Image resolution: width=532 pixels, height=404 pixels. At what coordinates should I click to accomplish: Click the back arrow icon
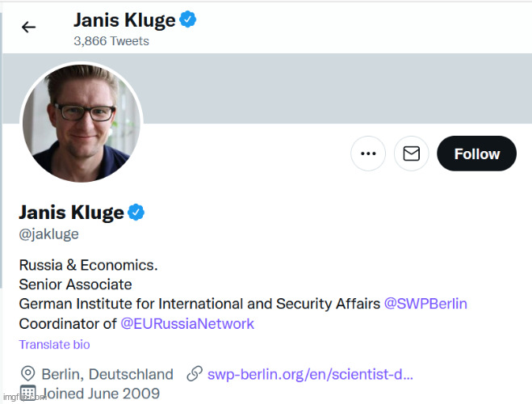point(29,27)
